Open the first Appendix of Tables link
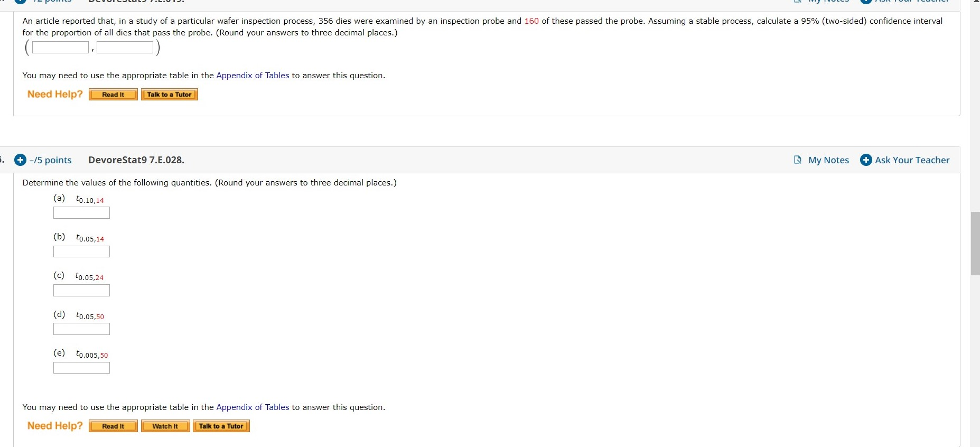Image resolution: width=980 pixels, height=447 pixels. (x=251, y=75)
